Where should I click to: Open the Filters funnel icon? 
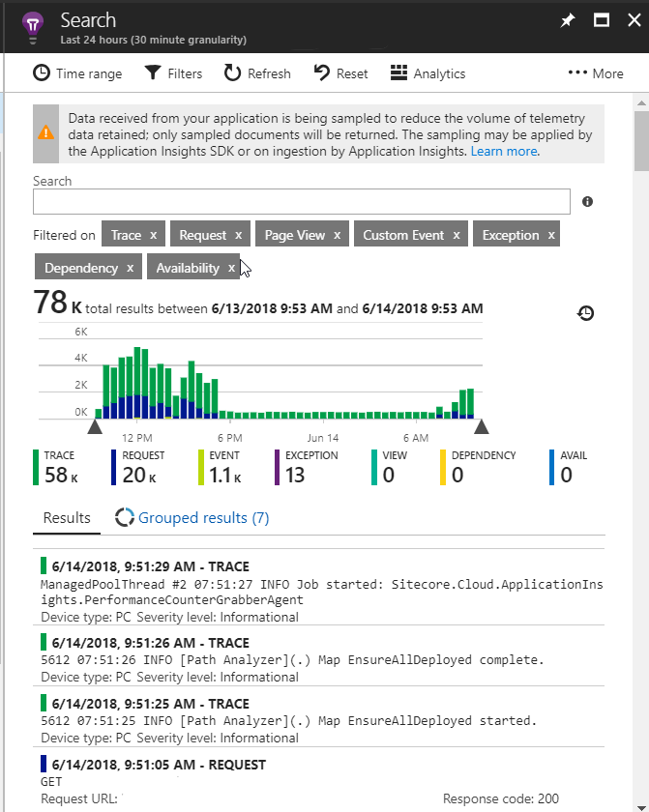pos(153,73)
